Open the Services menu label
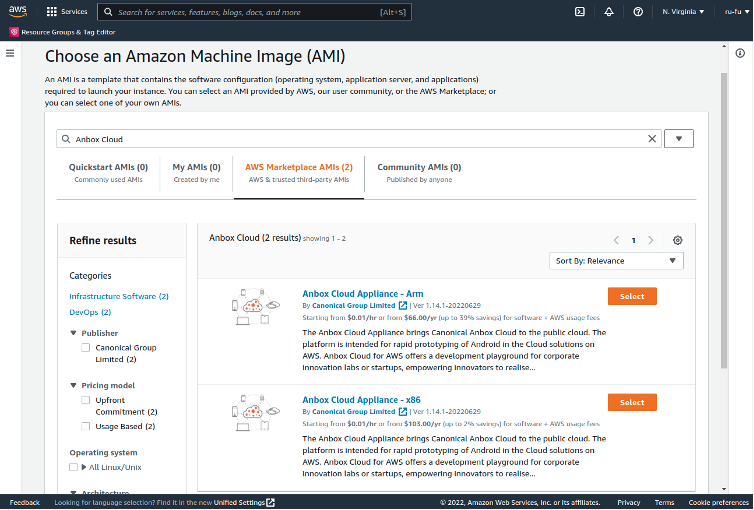Screen dimensions: 754x510 [x=74, y=12]
